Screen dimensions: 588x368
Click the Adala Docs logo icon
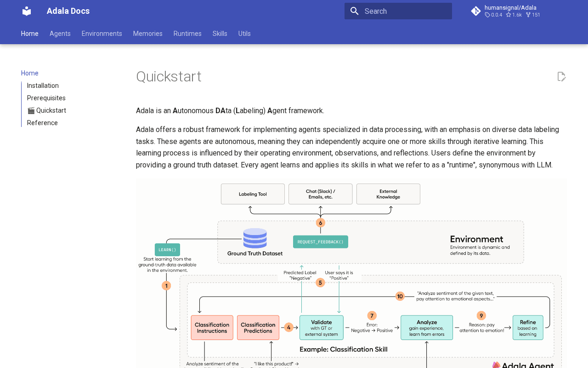(27, 11)
